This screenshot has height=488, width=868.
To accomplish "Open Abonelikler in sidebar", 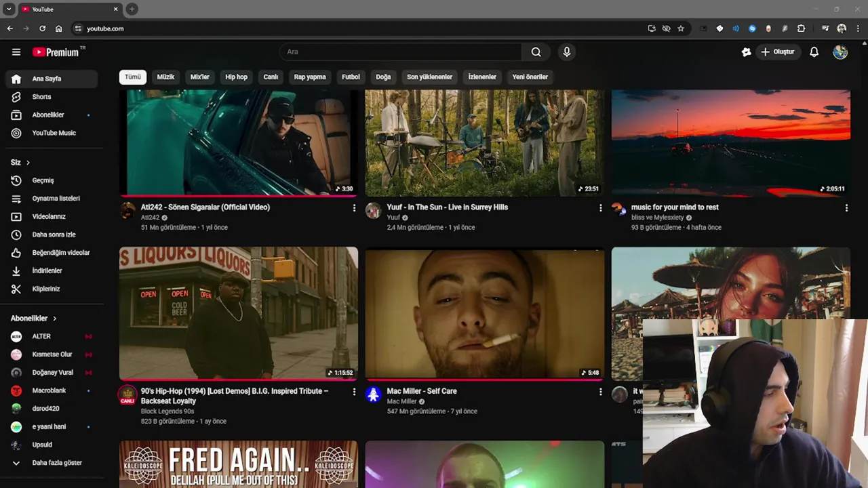I will point(52,115).
